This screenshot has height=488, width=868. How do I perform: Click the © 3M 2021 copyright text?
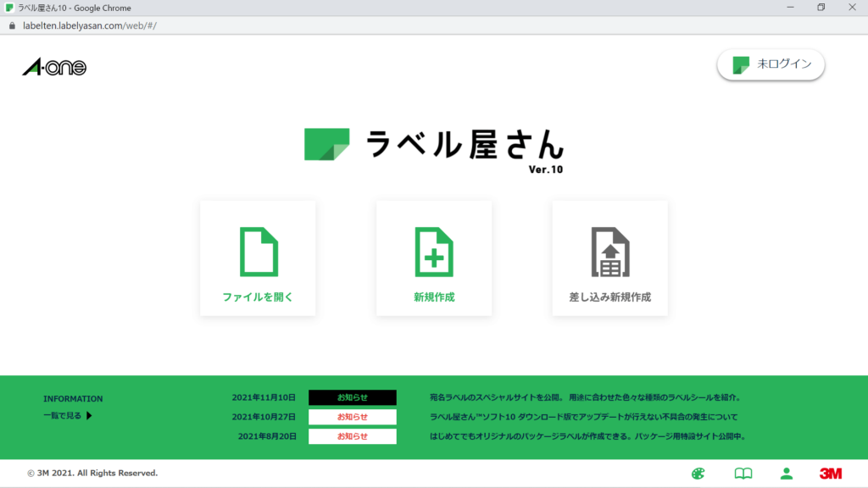pos(92,473)
